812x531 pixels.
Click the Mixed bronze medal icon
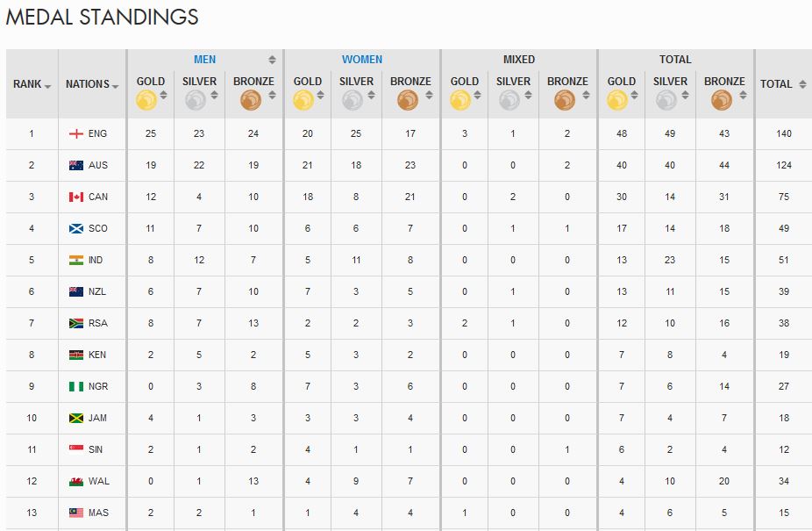point(565,100)
